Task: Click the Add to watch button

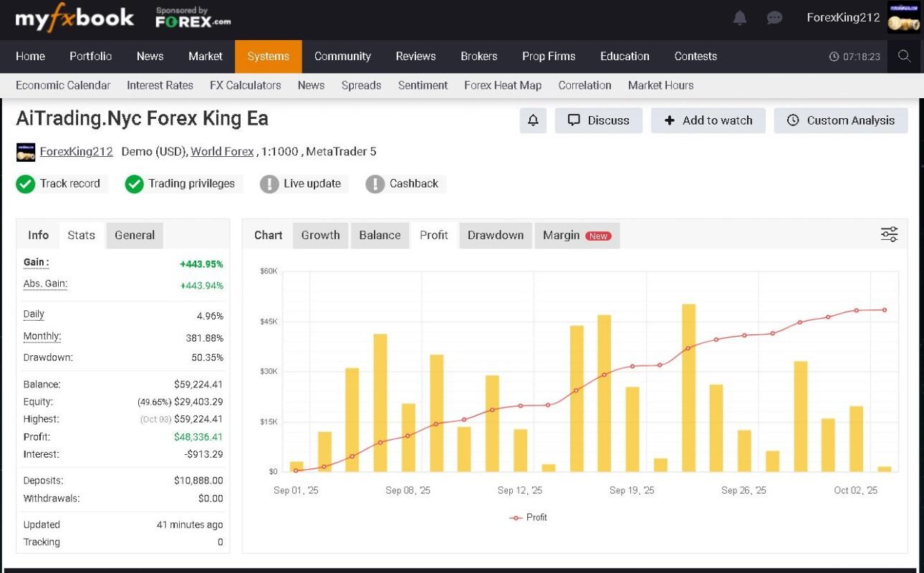Action: [x=708, y=120]
